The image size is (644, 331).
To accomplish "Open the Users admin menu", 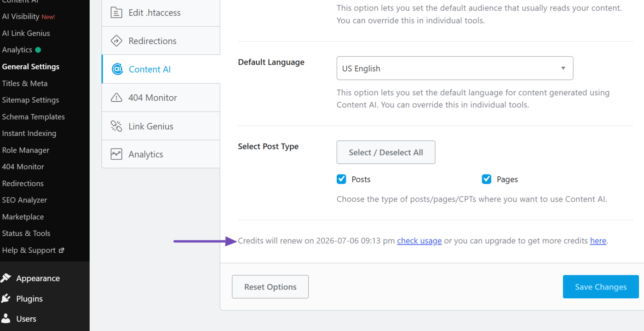I will 26,319.
